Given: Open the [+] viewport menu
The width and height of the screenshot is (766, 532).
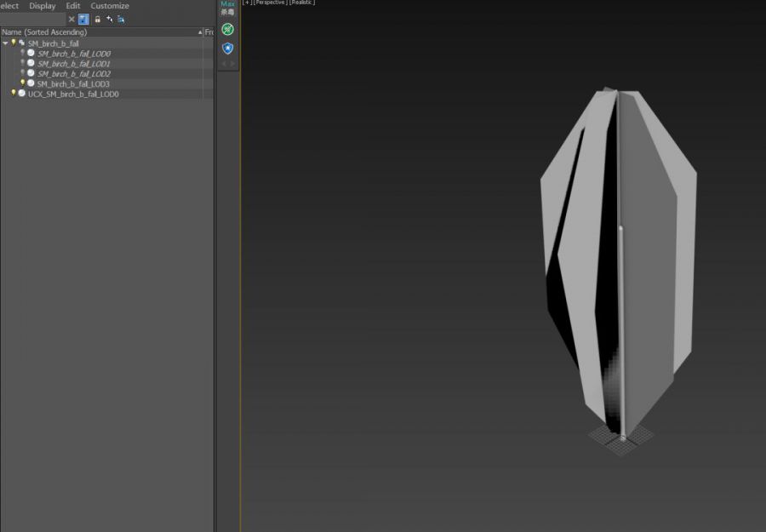Looking at the screenshot, I should tap(247, 3).
